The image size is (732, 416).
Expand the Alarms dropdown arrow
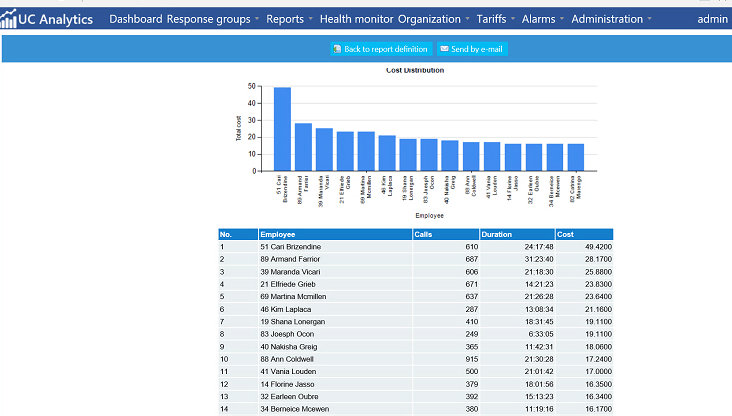point(562,19)
